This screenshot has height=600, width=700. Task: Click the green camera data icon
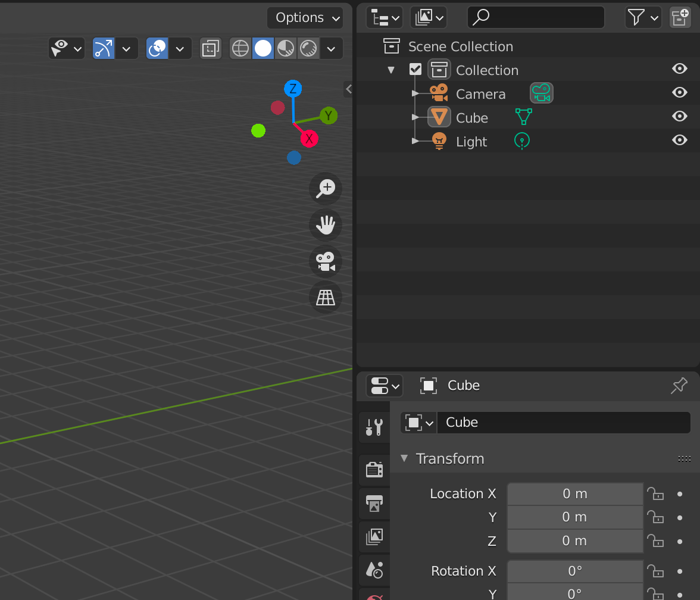[542, 93]
